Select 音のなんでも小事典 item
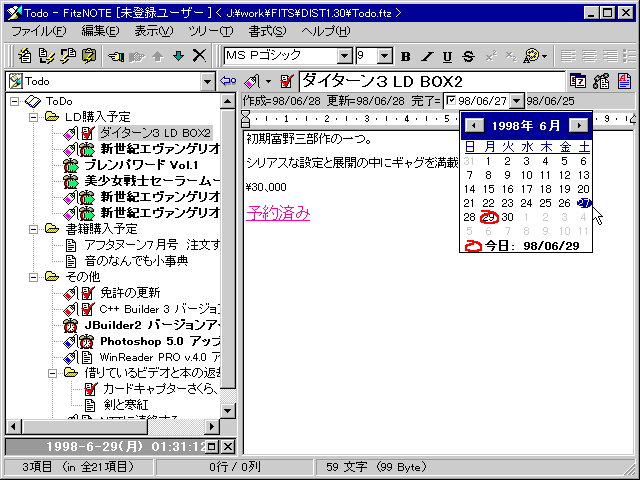 click(136, 261)
